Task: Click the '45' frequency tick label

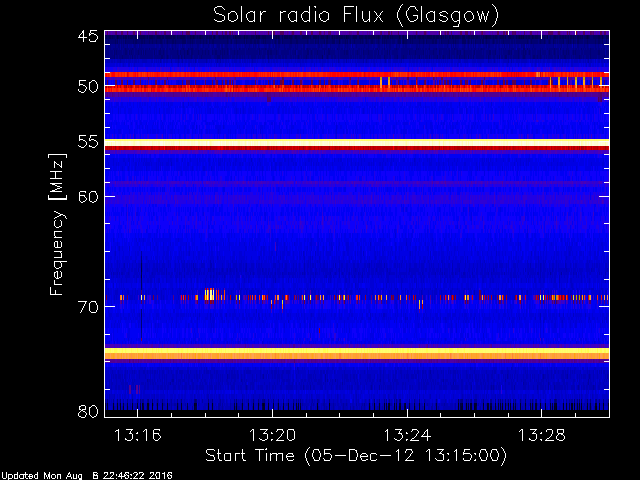Action: point(88,36)
